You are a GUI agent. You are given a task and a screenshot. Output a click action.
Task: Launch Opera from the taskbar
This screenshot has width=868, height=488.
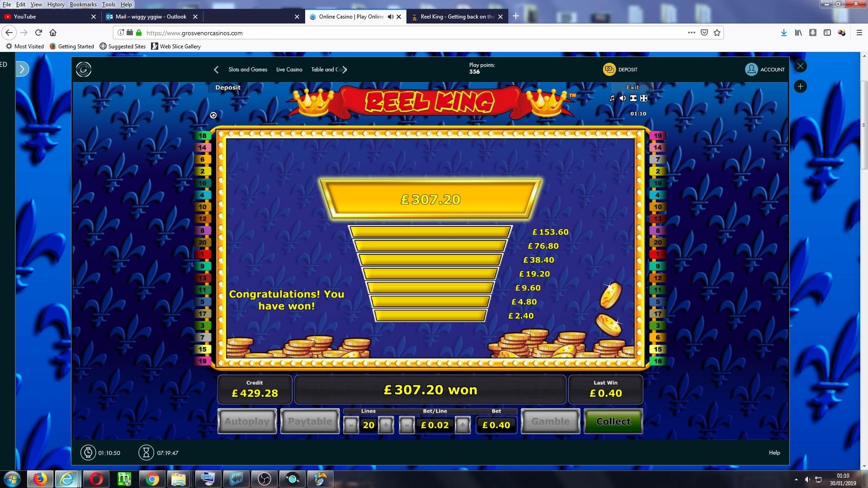pyautogui.click(x=96, y=479)
